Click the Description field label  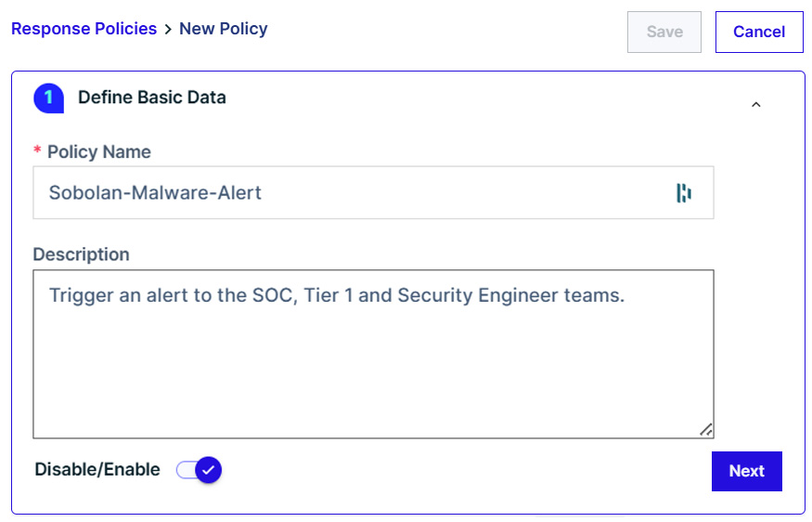(x=82, y=254)
